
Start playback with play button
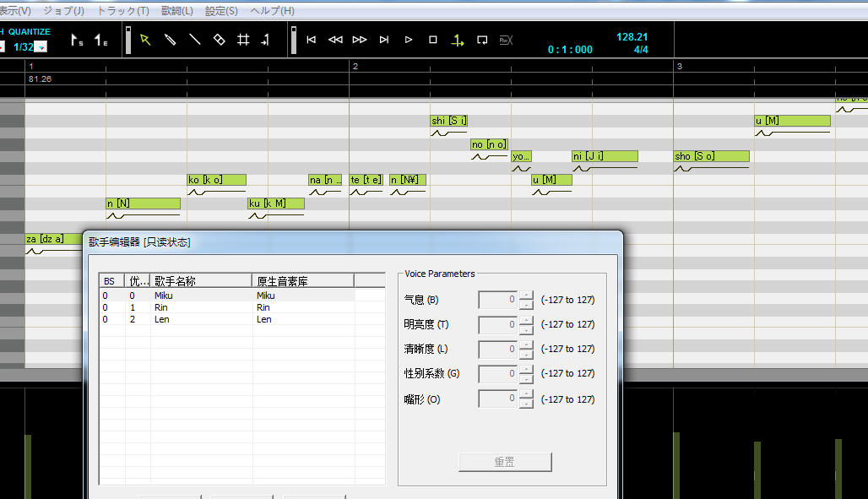pyautogui.click(x=409, y=40)
